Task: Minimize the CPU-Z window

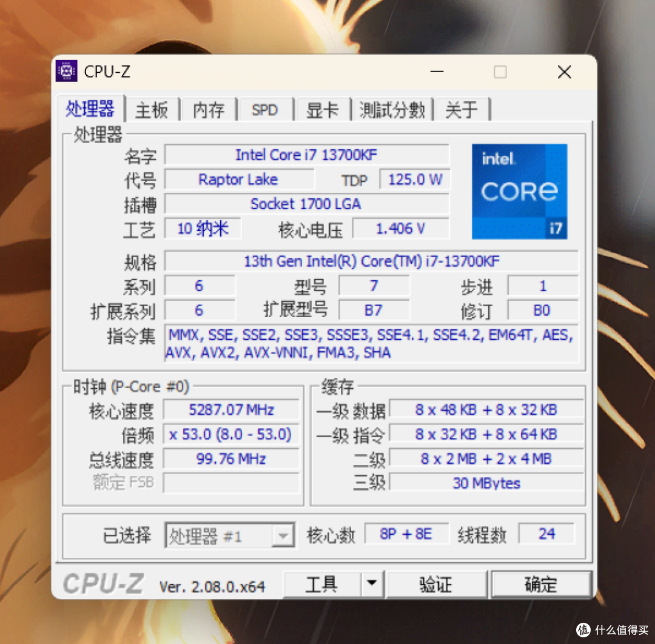Action: pos(437,72)
